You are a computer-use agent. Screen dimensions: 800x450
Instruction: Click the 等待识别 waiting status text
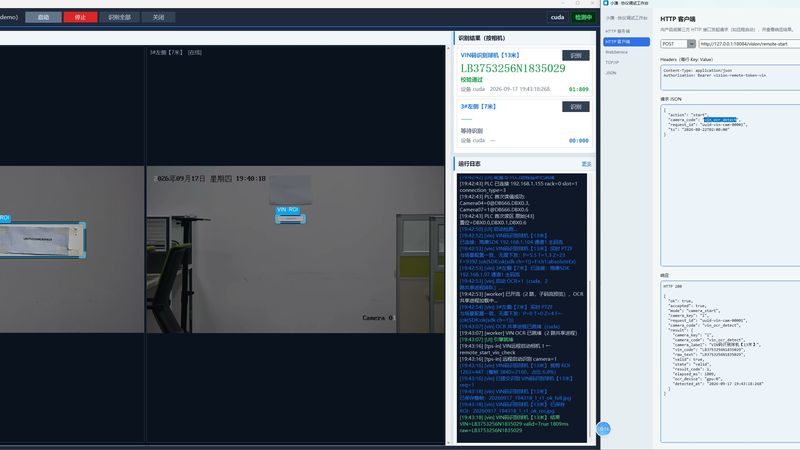pyautogui.click(x=471, y=131)
